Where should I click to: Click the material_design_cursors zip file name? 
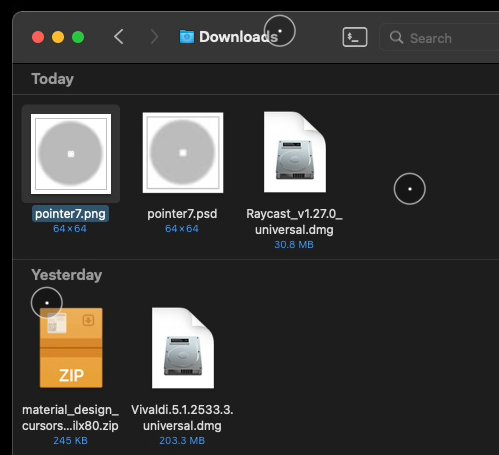tap(70, 418)
